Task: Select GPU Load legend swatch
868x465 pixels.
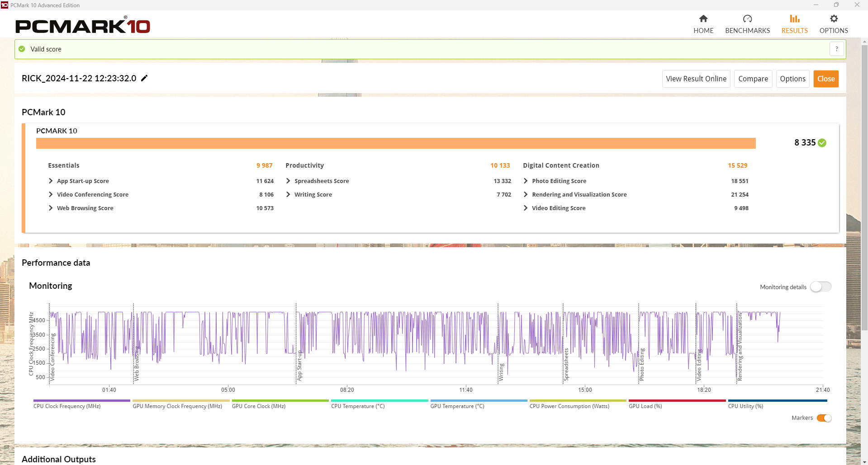Action: (677, 400)
